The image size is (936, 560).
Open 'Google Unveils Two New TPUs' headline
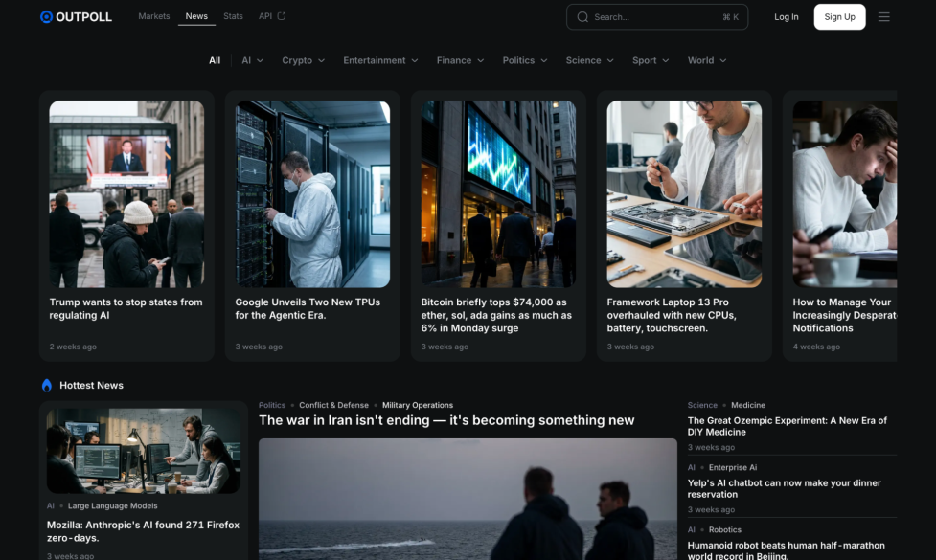[308, 308]
